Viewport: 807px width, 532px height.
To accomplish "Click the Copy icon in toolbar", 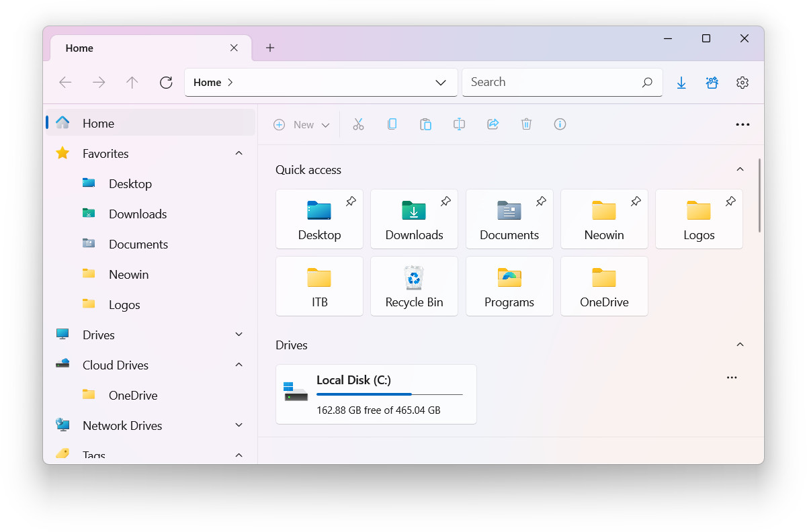I will pos(392,124).
